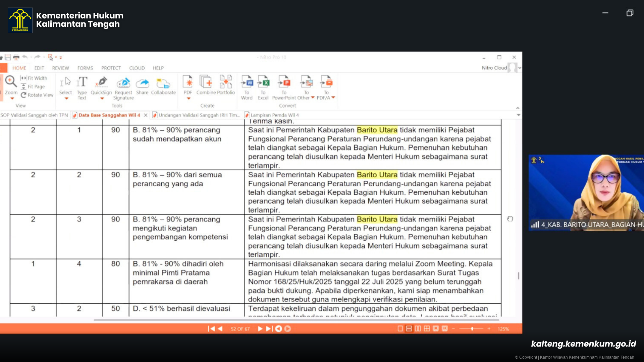Image resolution: width=644 pixels, height=362 pixels.
Task: Expand the To Other convert dropdown
Action: [313, 98]
